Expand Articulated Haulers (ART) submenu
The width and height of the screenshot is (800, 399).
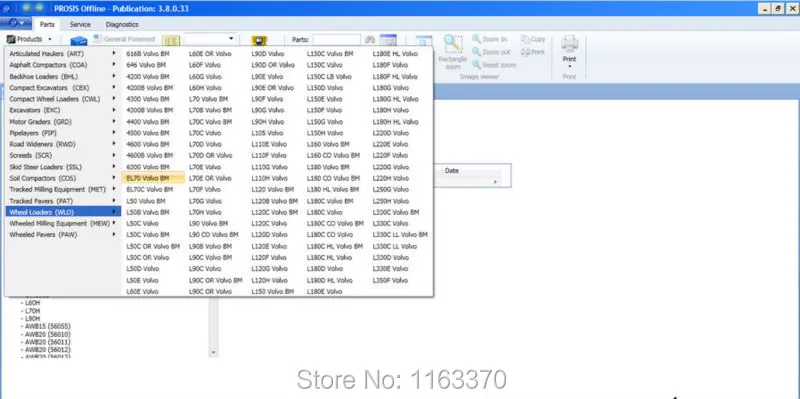pos(62,54)
